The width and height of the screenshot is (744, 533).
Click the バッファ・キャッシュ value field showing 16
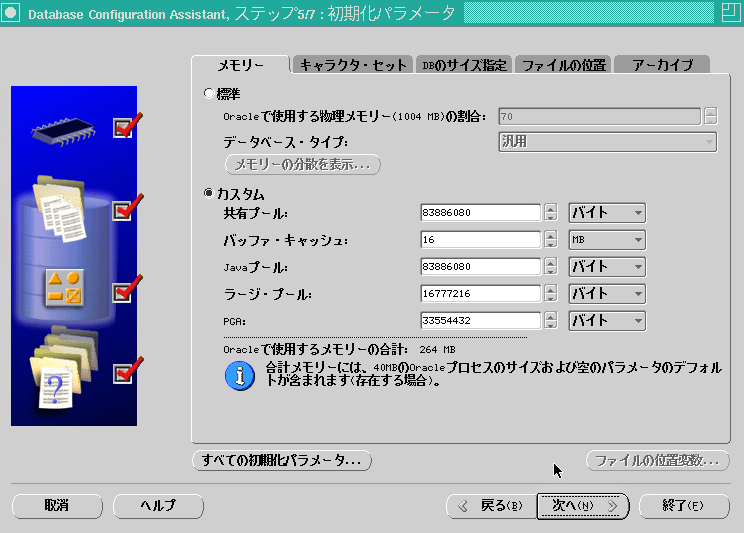click(480, 240)
